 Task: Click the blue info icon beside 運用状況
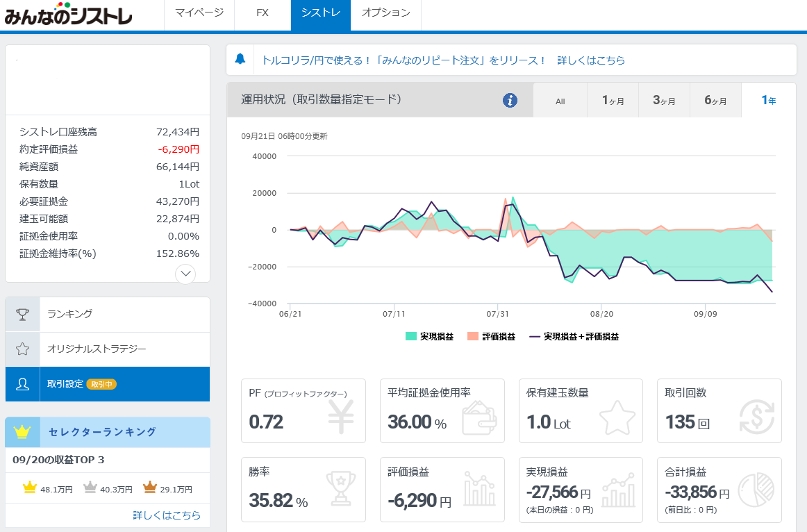pyautogui.click(x=510, y=100)
